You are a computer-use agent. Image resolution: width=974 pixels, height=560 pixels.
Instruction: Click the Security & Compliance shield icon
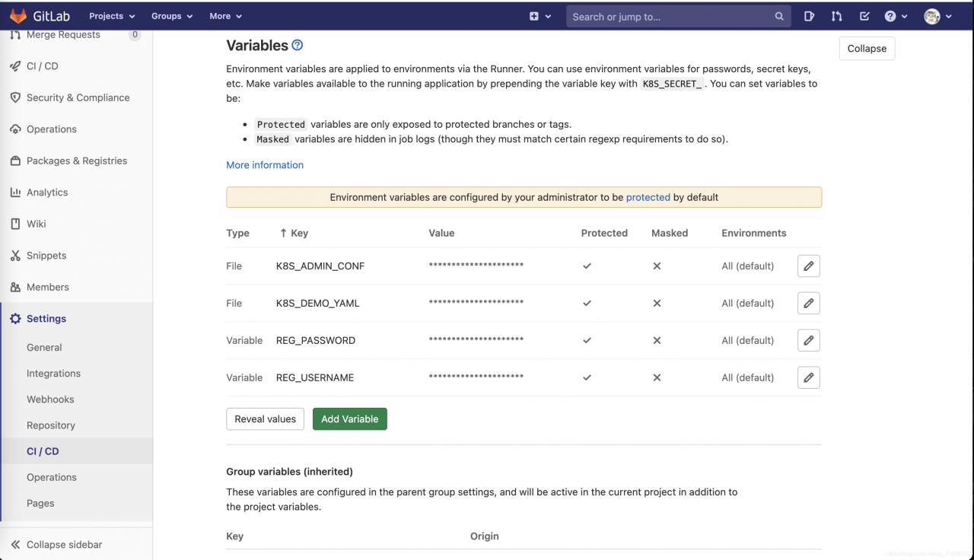tap(15, 97)
